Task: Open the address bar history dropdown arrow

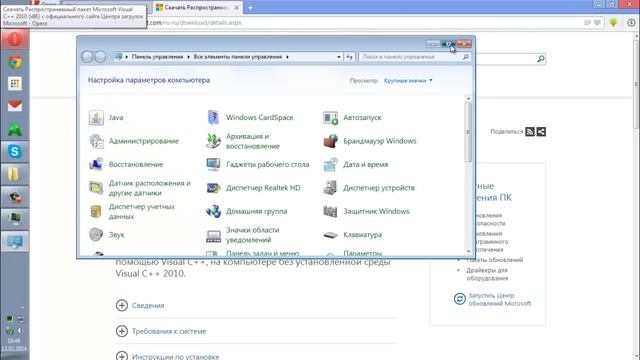Action: pos(339,57)
